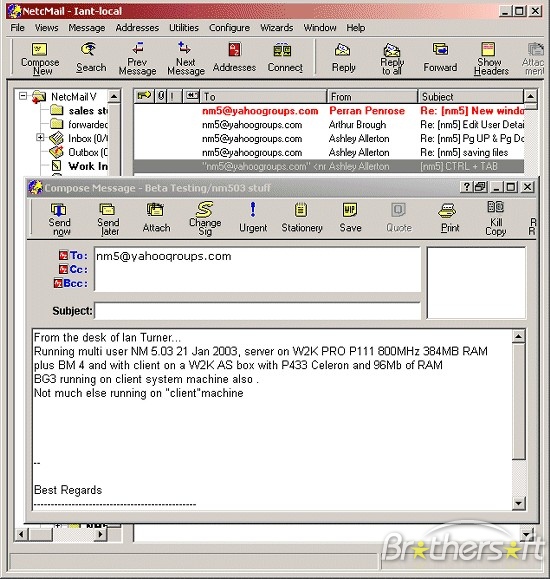
Task: Click message list scrollbar up arrow
Action: 530,97
